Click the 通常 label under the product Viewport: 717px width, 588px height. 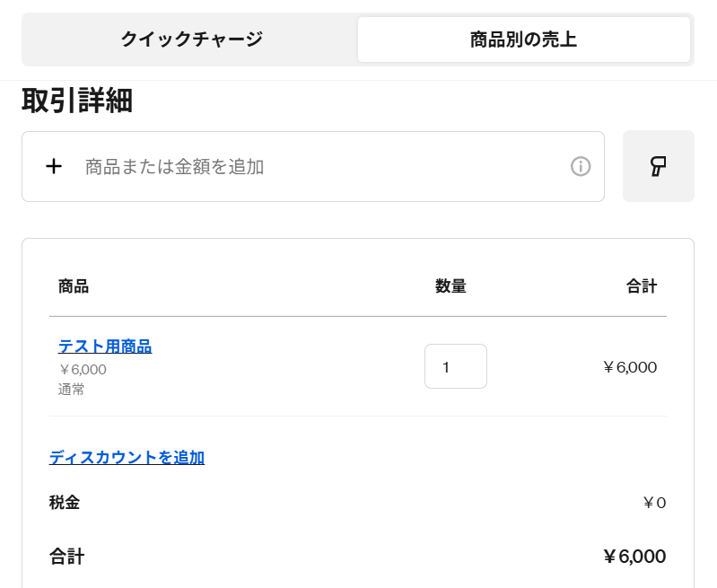[x=71, y=390]
